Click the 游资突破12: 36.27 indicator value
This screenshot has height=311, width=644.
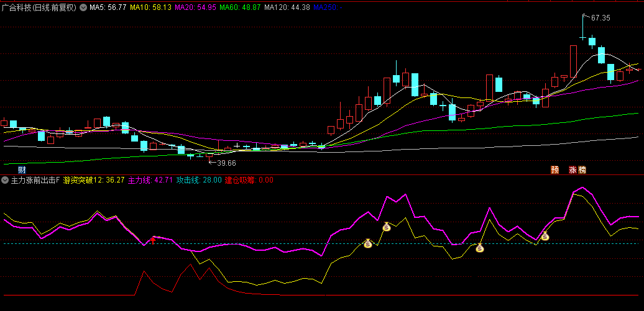94,179
